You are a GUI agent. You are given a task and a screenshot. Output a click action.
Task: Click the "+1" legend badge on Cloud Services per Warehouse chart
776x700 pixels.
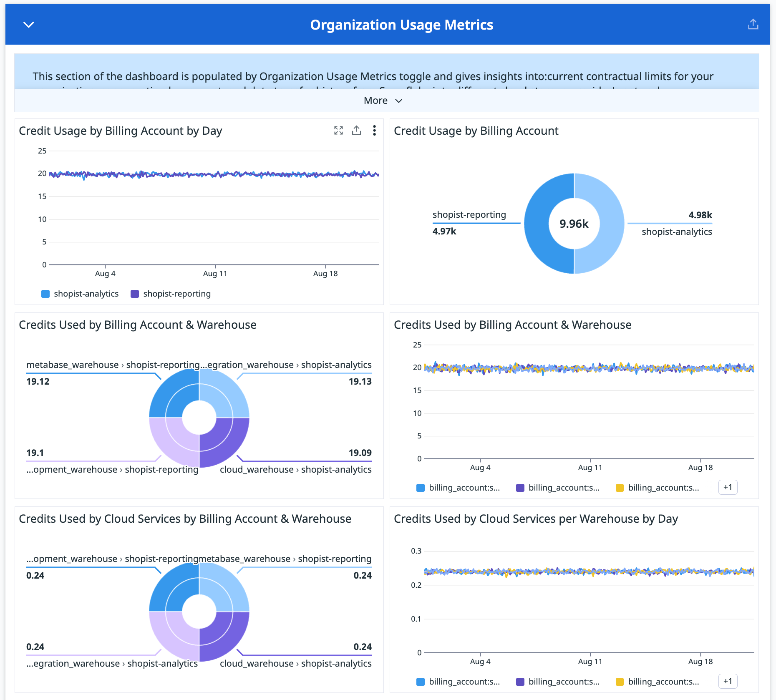click(x=728, y=681)
